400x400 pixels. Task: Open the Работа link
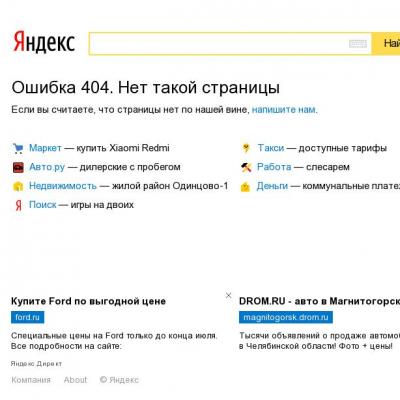pyautogui.click(x=274, y=167)
